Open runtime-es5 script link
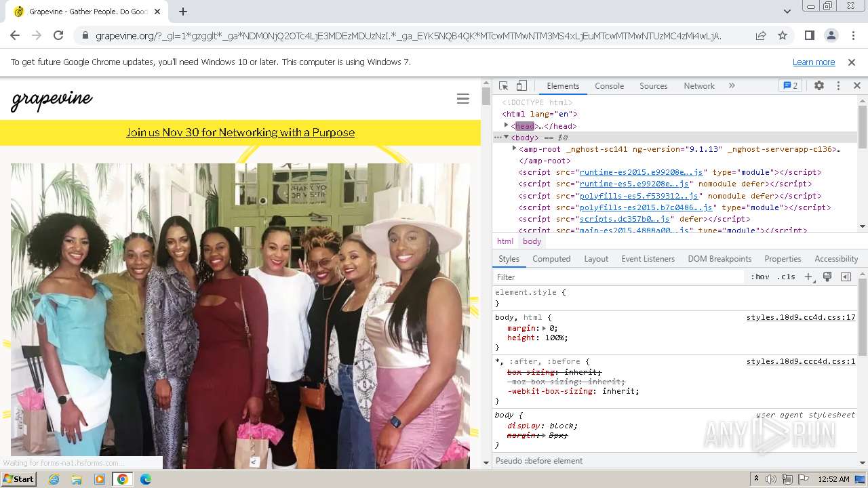 point(634,184)
